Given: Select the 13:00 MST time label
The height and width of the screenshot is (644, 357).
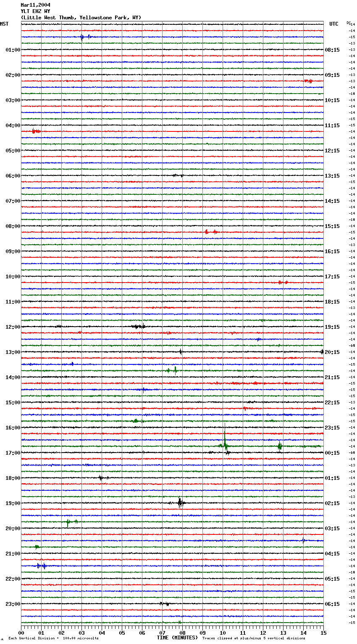Looking at the screenshot, I should pyautogui.click(x=13, y=352).
